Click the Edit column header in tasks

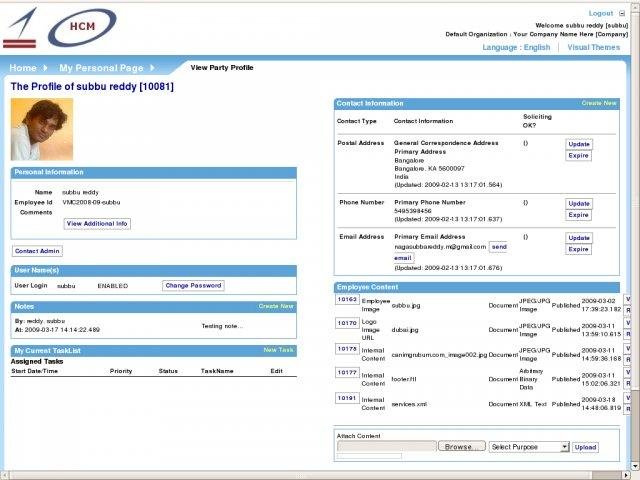pos(276,371)
